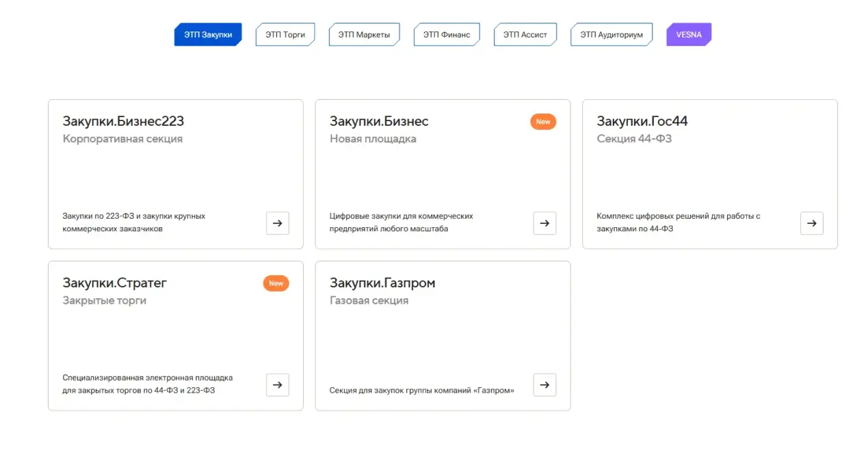The height and width of the screenshot is (455, 868).
Task: Go to Закупки.Гос44 using its arrow icon
Action: 812,223
